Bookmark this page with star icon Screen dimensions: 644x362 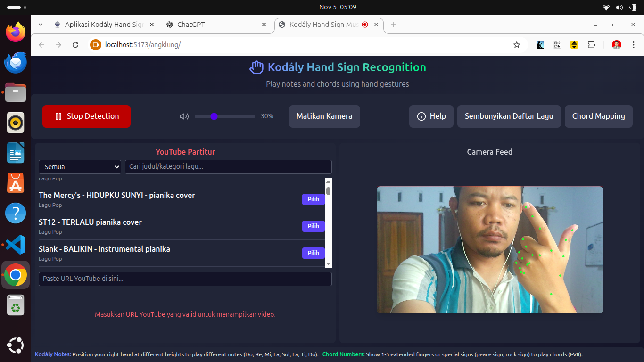(x=517, y=45)
